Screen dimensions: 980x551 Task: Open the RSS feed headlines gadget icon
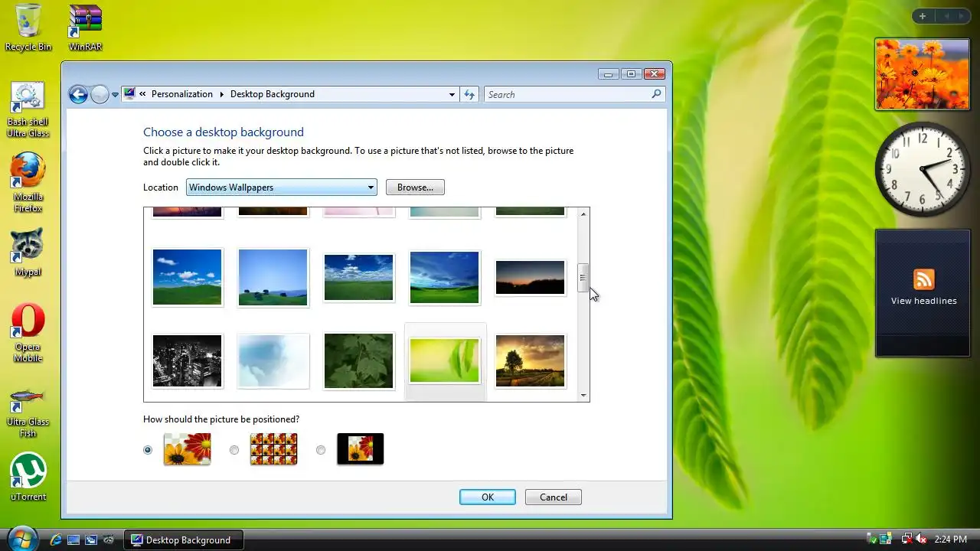[924, 279]
